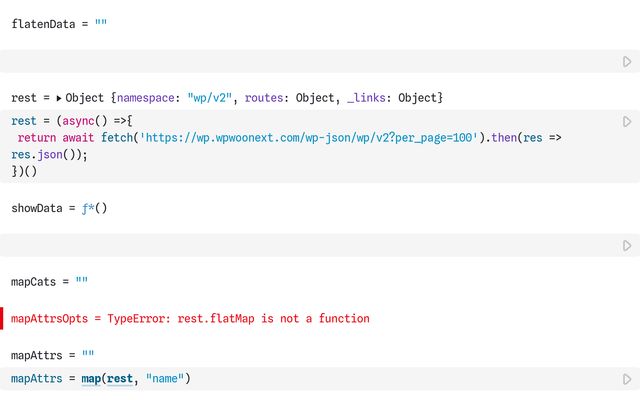Run the empty cell below showData
The width and height of the screenshot is (640, 400).
pos(627,245)
